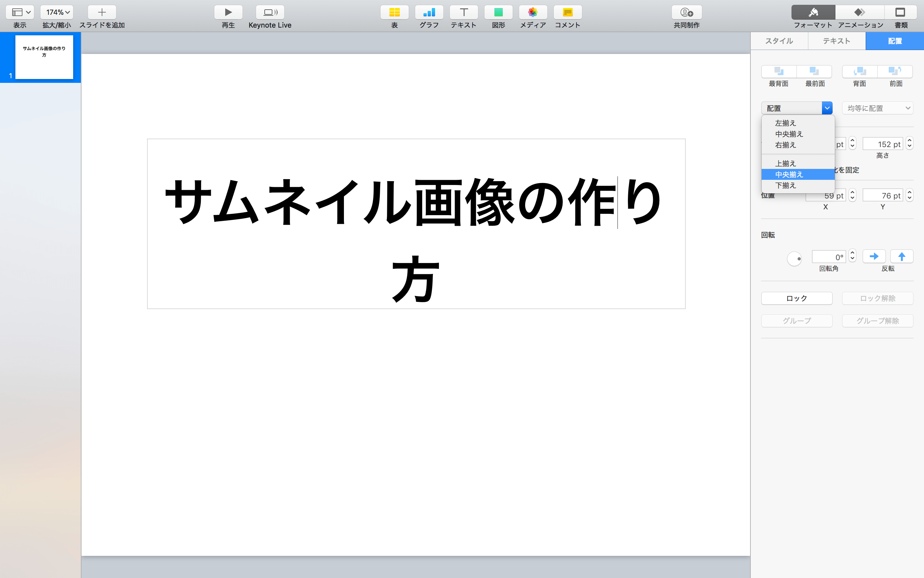Toggle the 書類 document inspector
The width and height of the screenshot is (924, 578).
(x=901, y=12)
